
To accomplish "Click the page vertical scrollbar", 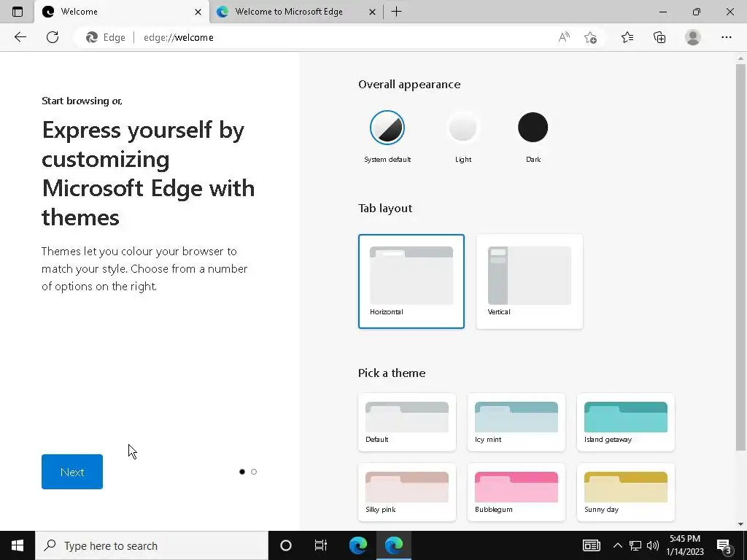I will pyautogui.click(x=740, y=257).
